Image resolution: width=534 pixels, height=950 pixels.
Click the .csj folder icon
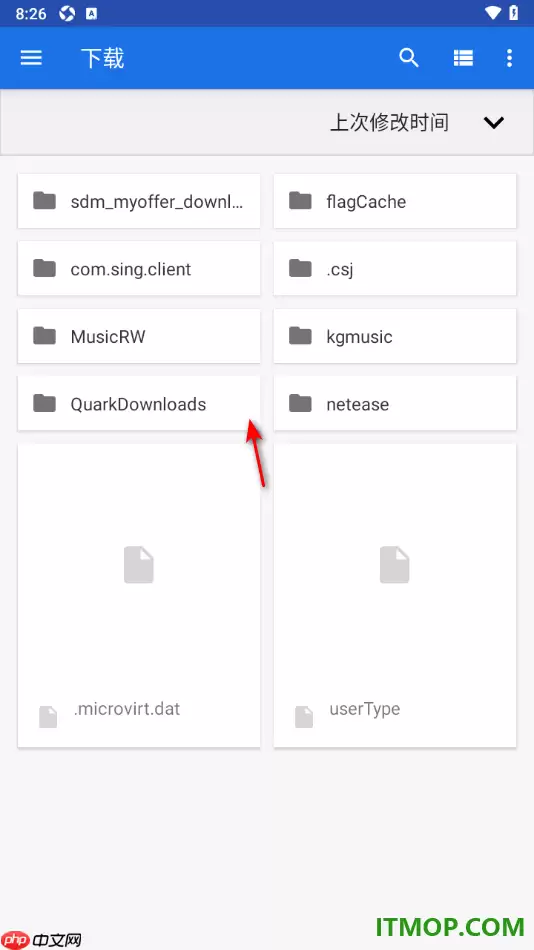pos(300,268)
